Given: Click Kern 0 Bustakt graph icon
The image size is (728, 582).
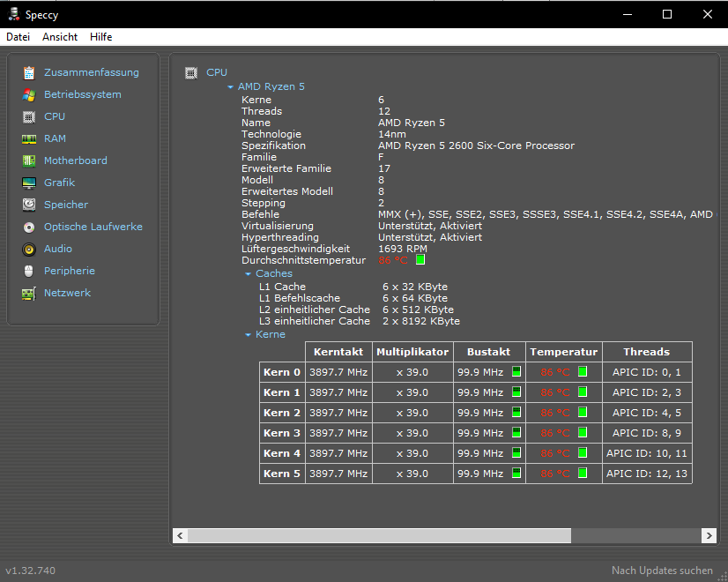Looking at the screenshot, I should click(x=516, y=371).
